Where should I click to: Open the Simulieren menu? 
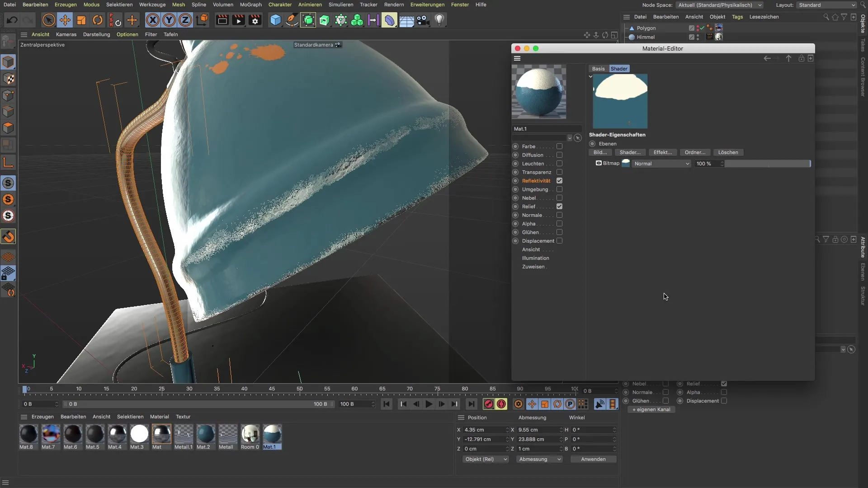tap(341, 5)
